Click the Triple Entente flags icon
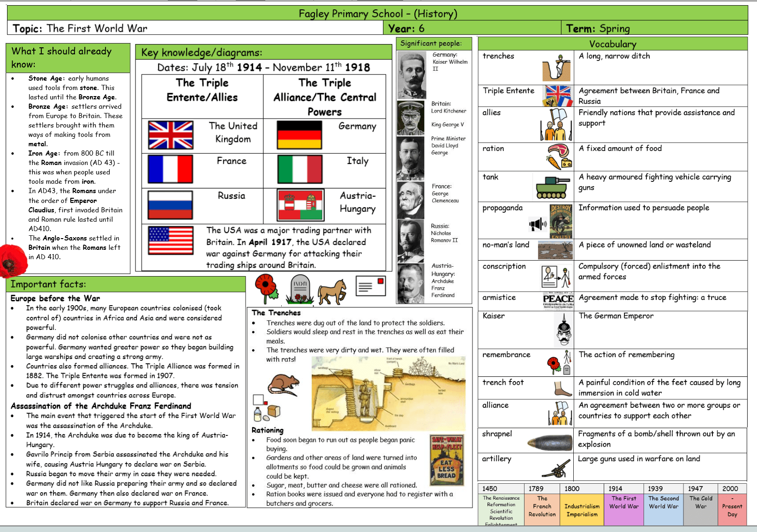This screenshot has width=757, height=532. (557, 96)
